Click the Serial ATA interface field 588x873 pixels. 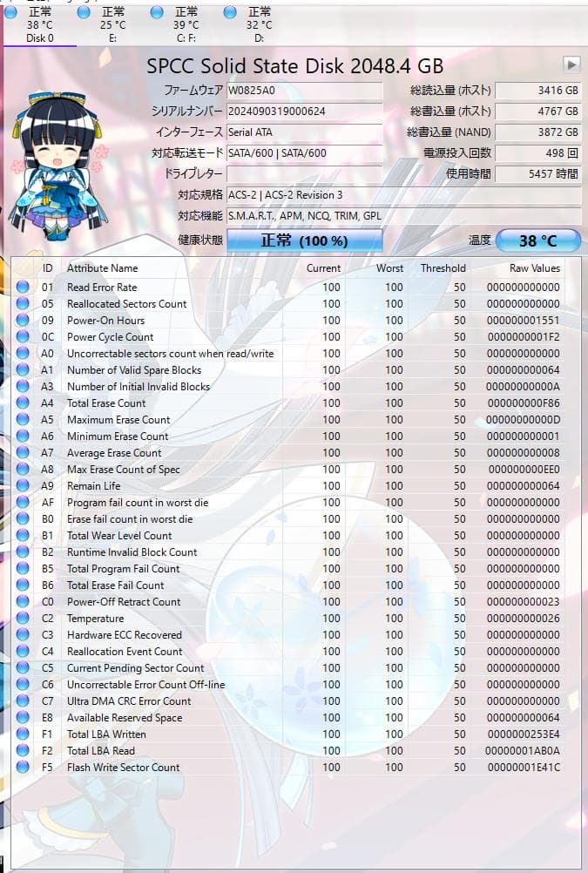pyautogui.click(x=305, y=132)
